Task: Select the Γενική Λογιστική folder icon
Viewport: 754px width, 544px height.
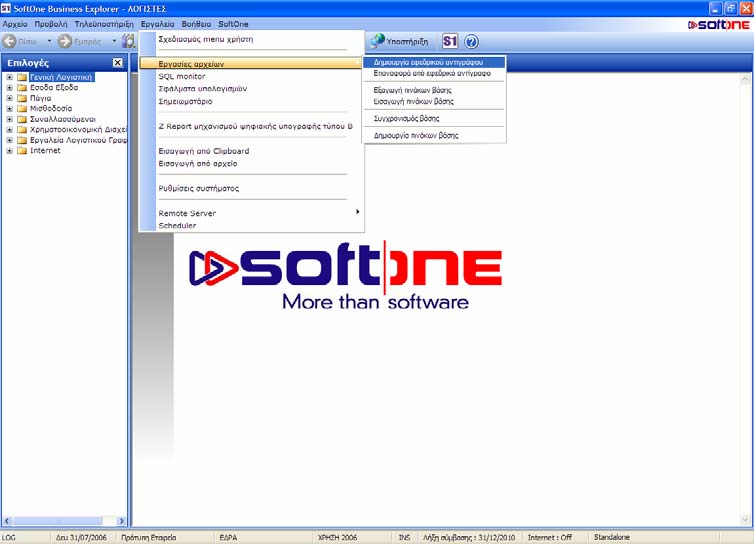Action: pyautogui.click(x=22, y=77)
